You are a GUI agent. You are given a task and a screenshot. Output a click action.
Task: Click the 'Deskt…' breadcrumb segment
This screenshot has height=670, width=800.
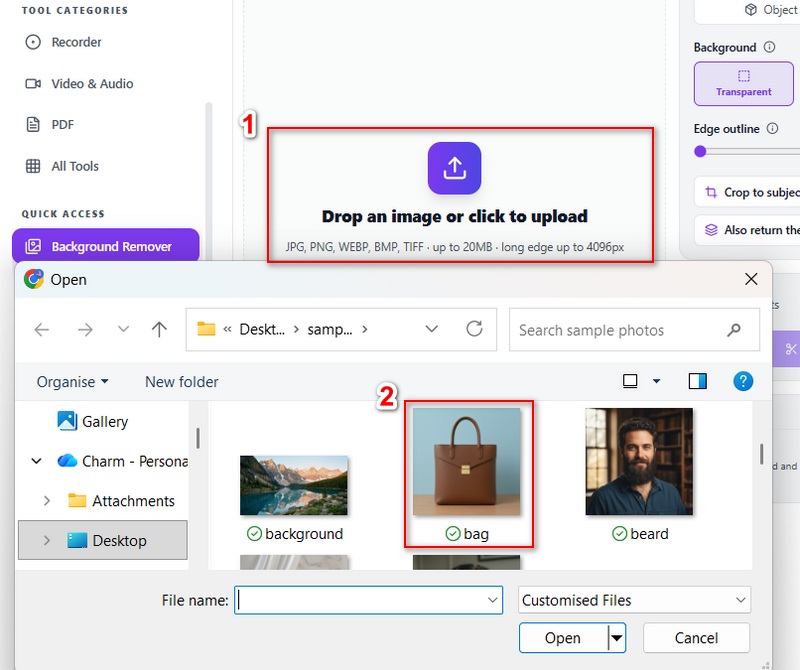click(x=262, y=330)
